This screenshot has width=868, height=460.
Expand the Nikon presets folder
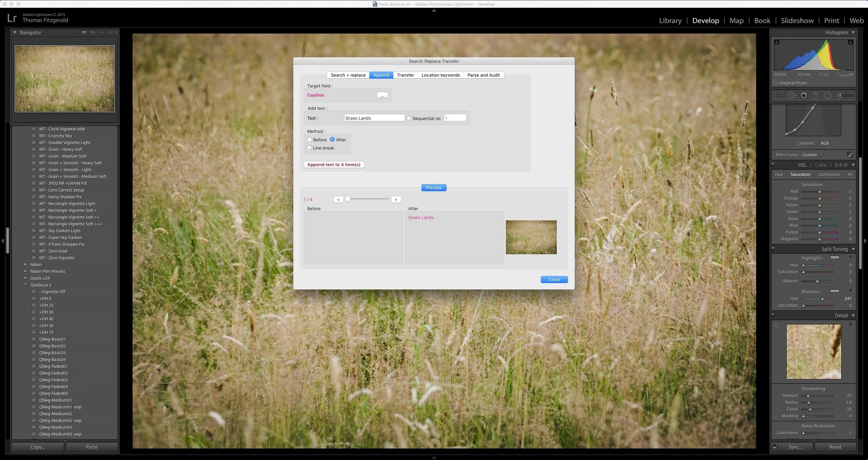[x=25, y=265]
